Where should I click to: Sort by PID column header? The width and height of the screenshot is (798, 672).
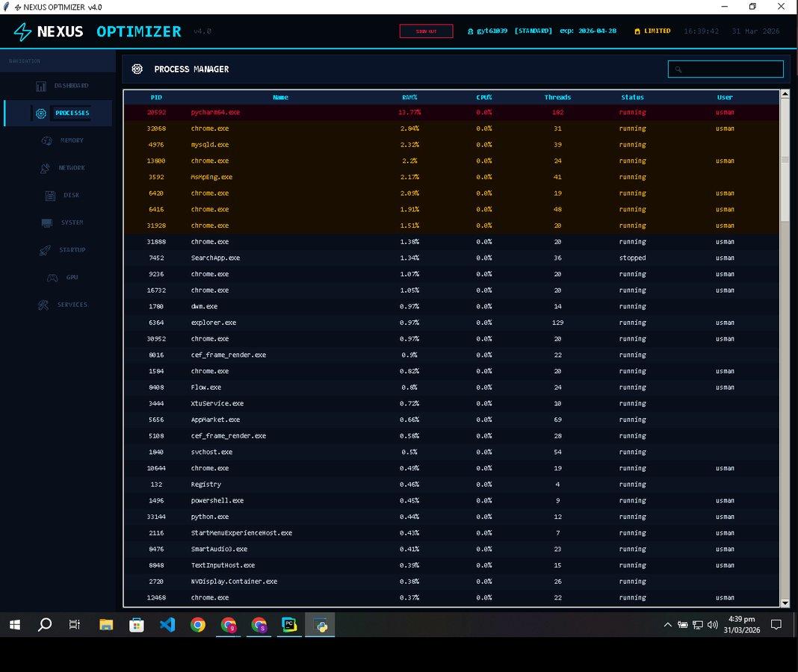click(x=156, y=97)
